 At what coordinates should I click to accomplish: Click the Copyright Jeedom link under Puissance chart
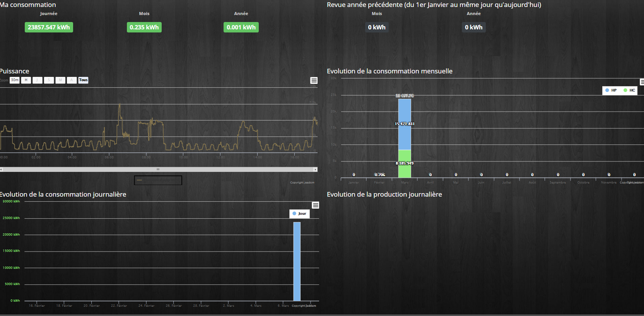pos(302,183)
